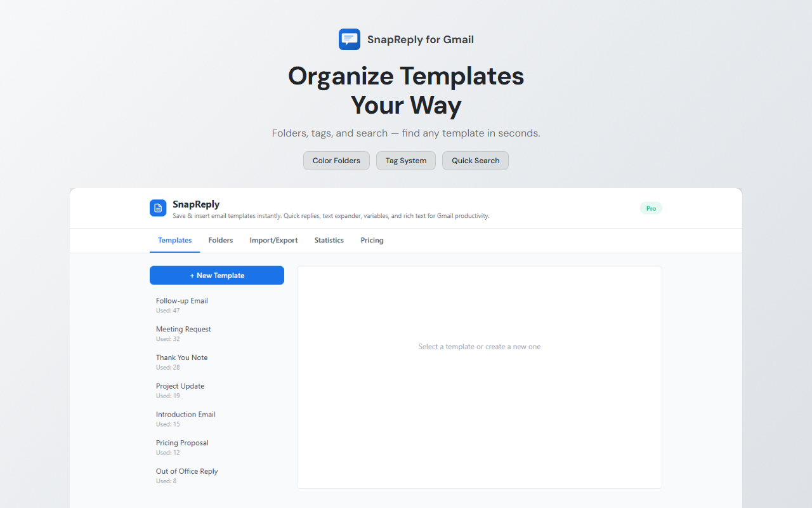Choose the Pricing Proposal template
The width and height of the screenshot is (812, 508).
click(x=217, y=447)
